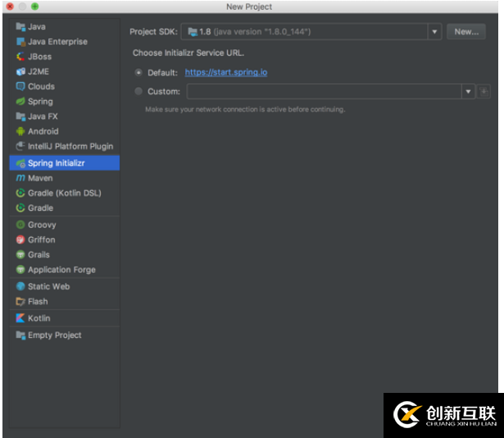Select Spring project type
The height and width of the screenshot is (438, 504).
(65, 102)
